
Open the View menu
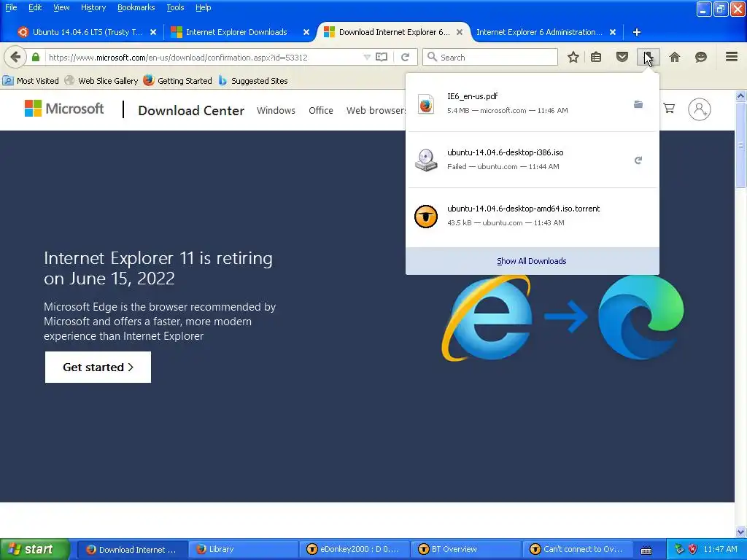click(x=61, y=7)
